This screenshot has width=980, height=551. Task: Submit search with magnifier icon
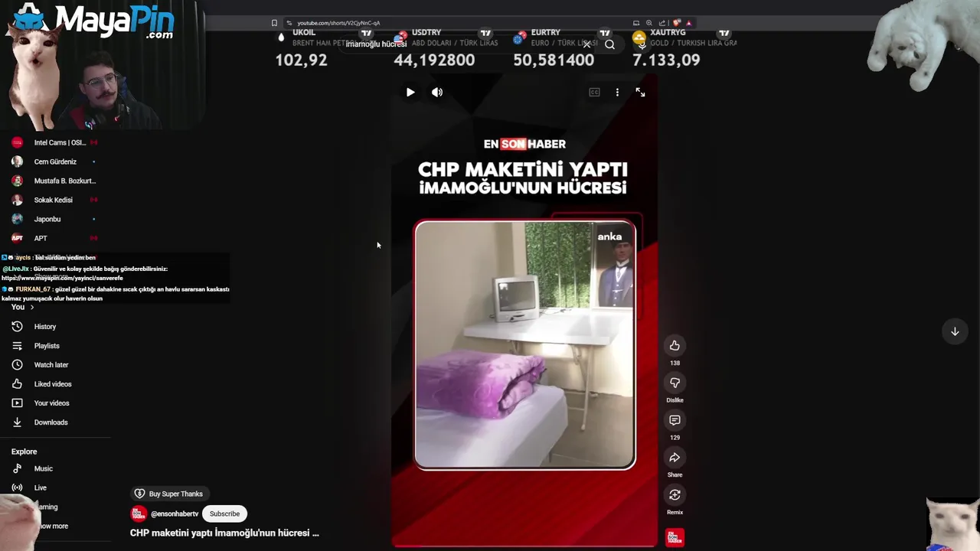pos(609,44)
